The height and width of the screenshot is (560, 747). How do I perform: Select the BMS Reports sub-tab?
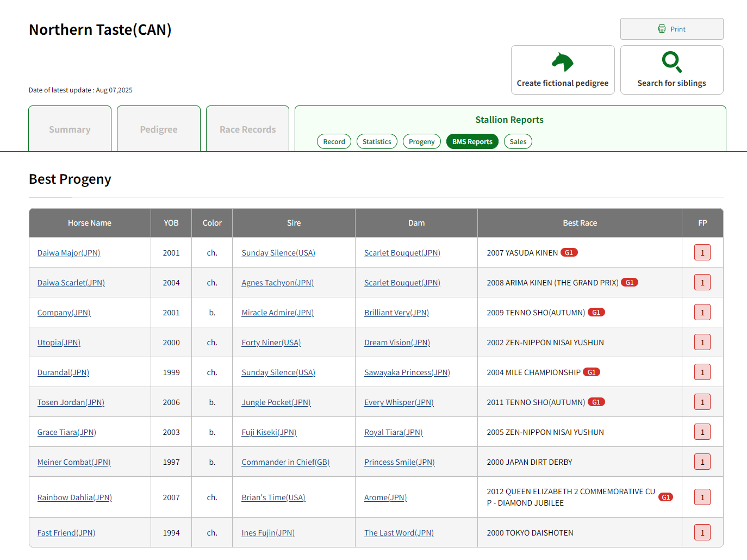pos(472,141)
